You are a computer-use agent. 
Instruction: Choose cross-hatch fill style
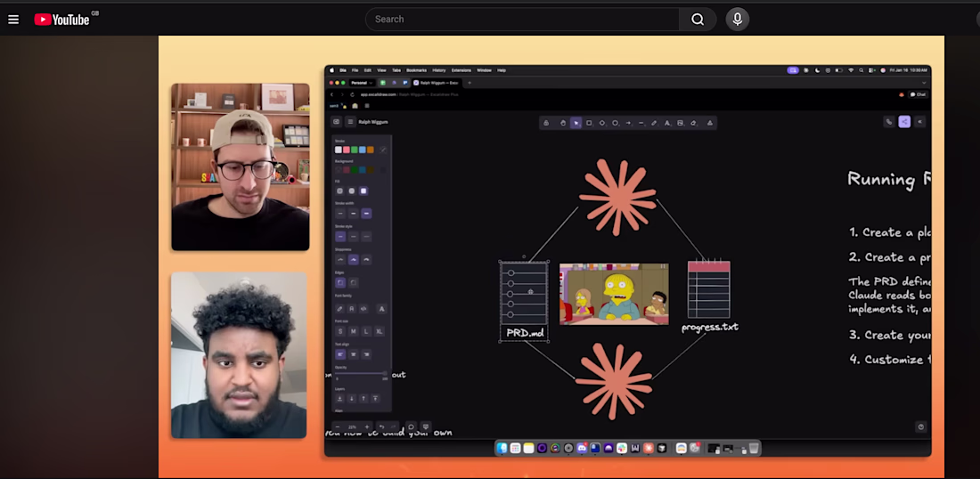[352, 191]
